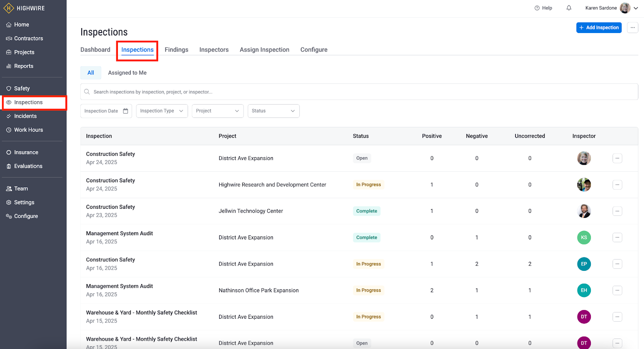This screenshot has width=644, height=349.
Task: Select the All filter toggle
Action: [91, 73]
